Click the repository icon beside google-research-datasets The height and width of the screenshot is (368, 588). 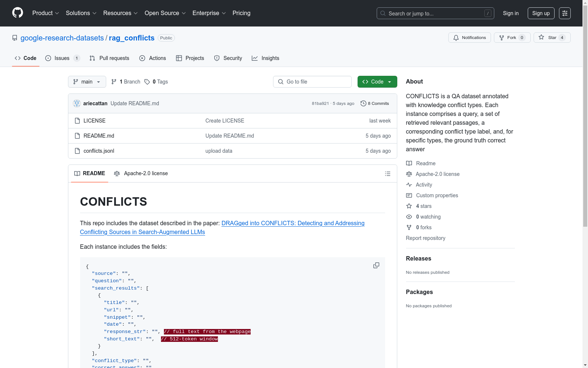[15, 38]
